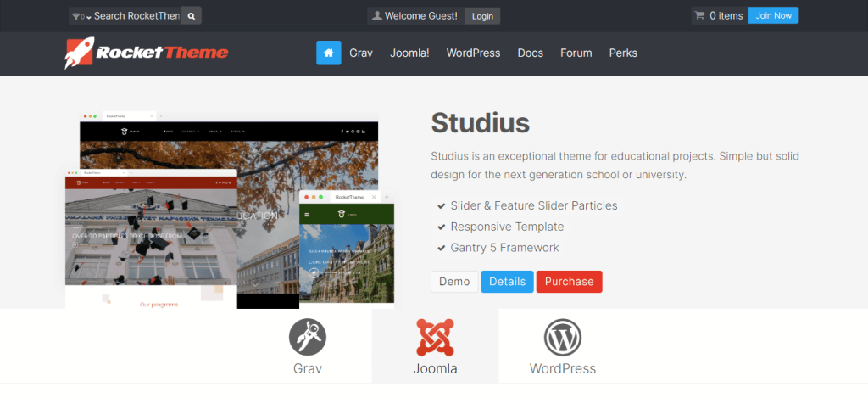Open the Joomla! menu item
This screenshot has height=398, width=868.
click(x=409, y=53)
